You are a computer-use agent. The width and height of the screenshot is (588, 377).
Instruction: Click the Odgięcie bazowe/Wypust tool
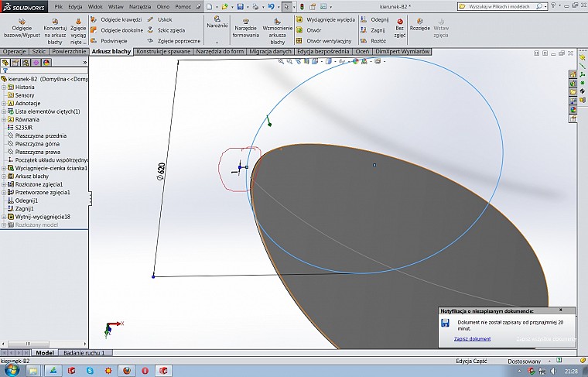[x=22, y=29]
